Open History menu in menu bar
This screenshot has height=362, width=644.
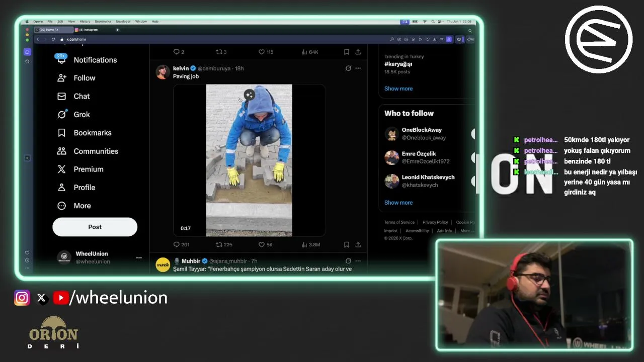pyautogui.click(x=85, y=22)
